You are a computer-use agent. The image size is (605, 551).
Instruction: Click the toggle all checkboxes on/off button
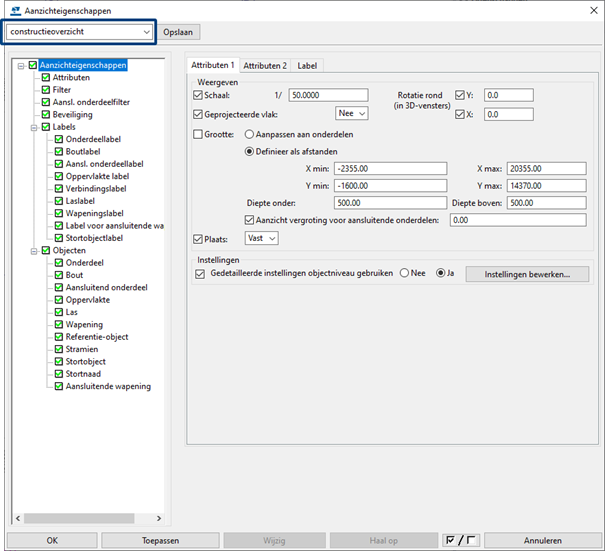pyautogui.click(x=462, y=540)
